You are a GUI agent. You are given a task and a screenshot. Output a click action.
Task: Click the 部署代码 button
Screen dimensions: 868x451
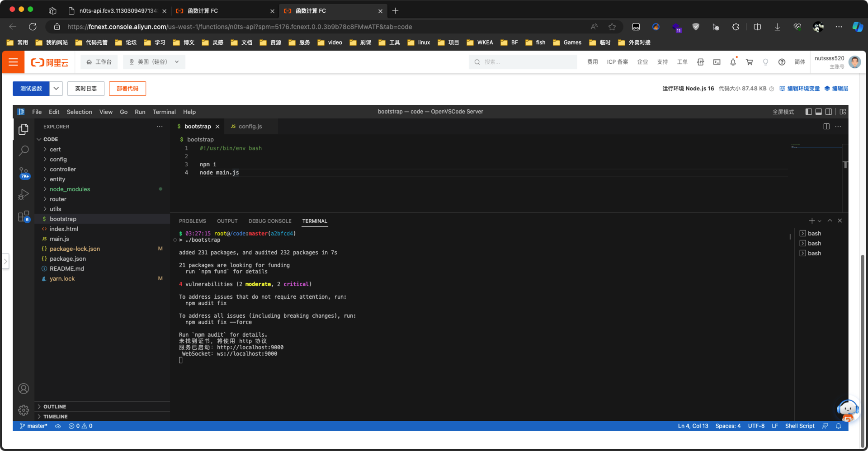click(127, 89)
